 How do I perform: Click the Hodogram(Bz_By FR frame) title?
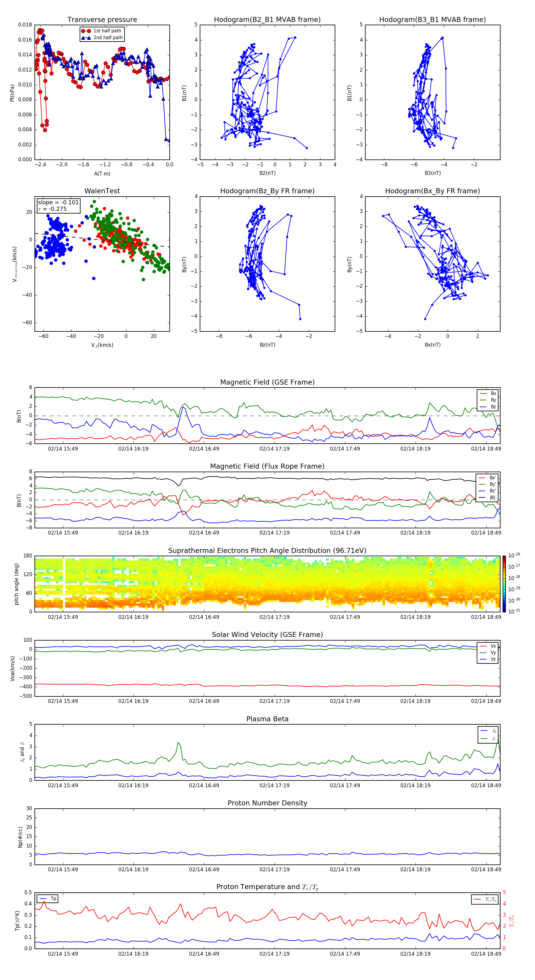tap(267, 191)
